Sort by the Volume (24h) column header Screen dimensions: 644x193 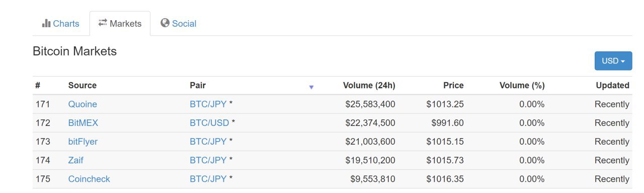click(369, 85)
